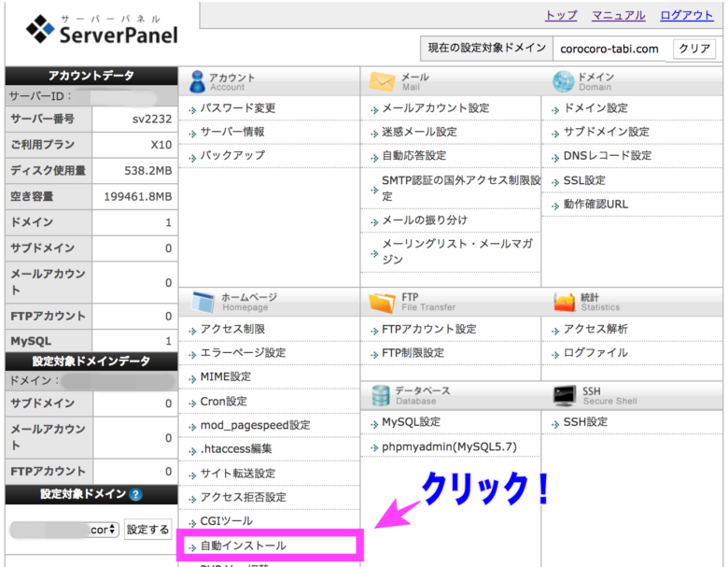Viewport: 728px width, 567px height.
Task: Open 迷惑メール設定
Action: tap(419, 132)
